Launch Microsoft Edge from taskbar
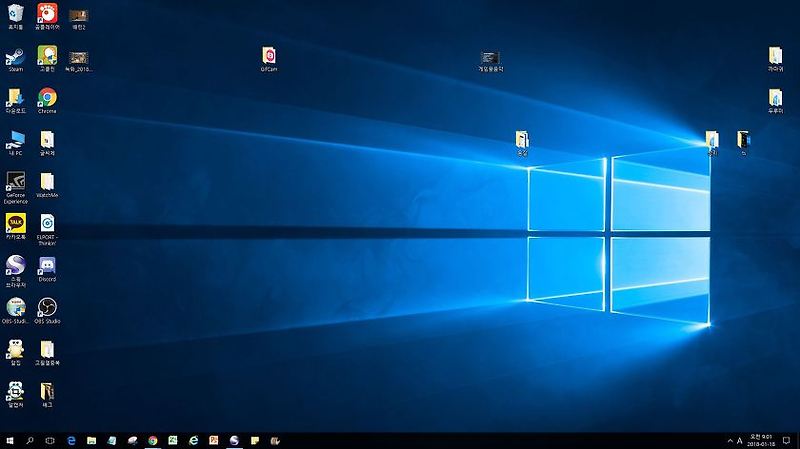Image resolution: width=800 pixels, height=449 pixels. point(71,440)
